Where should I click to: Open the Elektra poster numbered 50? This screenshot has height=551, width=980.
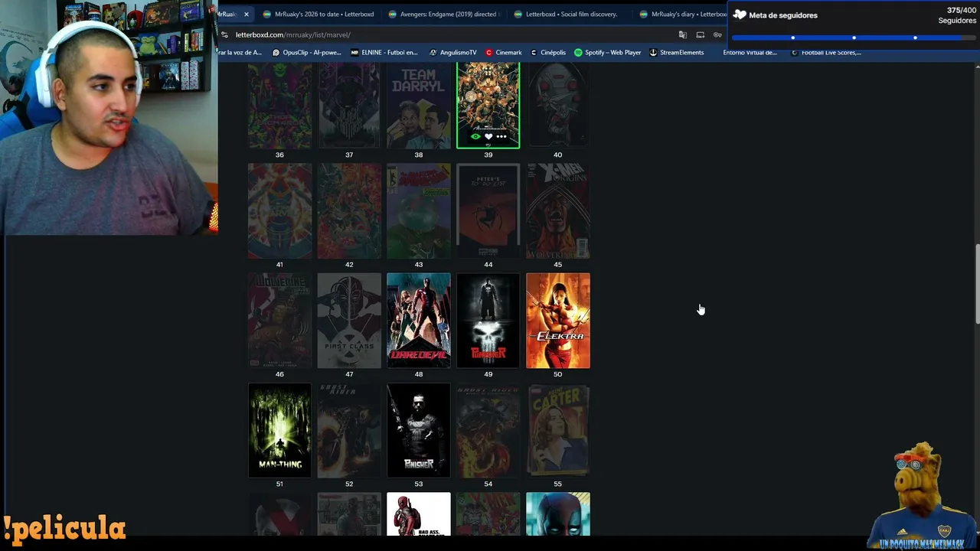[558, 321]
